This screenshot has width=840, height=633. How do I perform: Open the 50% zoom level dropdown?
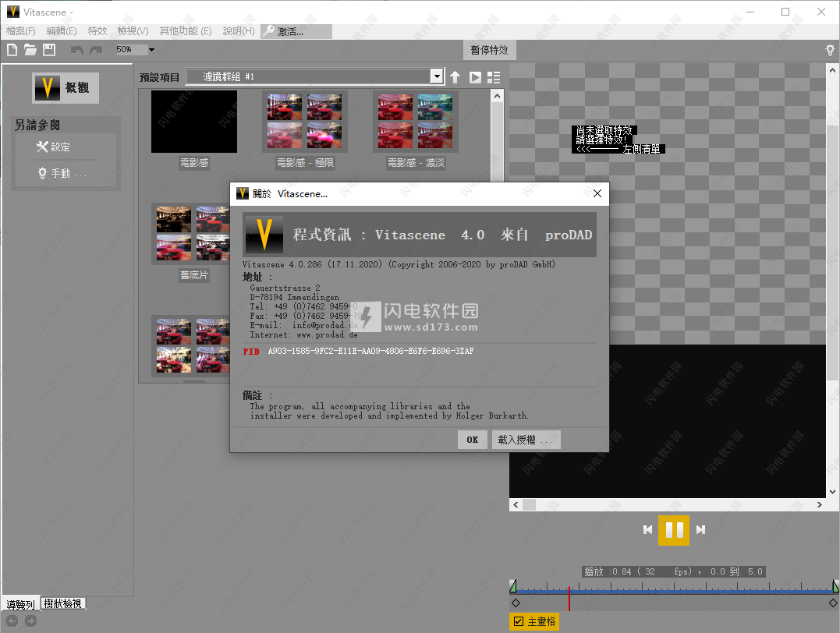tap(151, 50)
